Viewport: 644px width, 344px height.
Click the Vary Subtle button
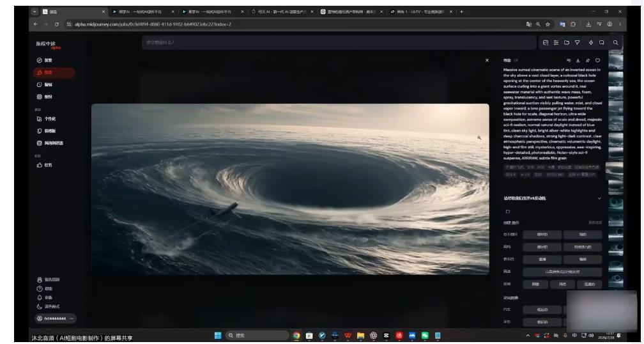point(542,235)
